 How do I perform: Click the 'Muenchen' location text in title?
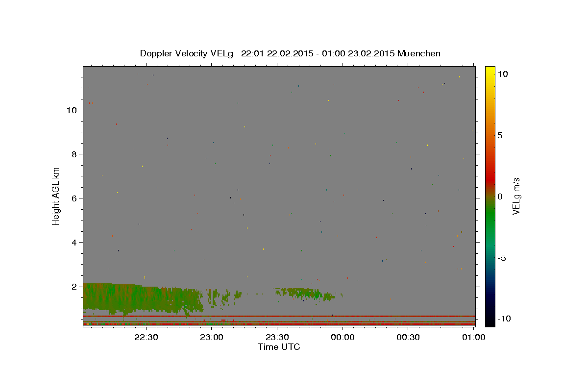419,53
